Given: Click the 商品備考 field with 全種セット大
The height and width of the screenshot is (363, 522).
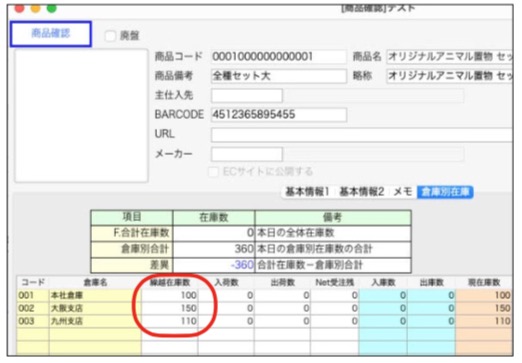Looking at the screenshot, I should (x=279, y=76).
